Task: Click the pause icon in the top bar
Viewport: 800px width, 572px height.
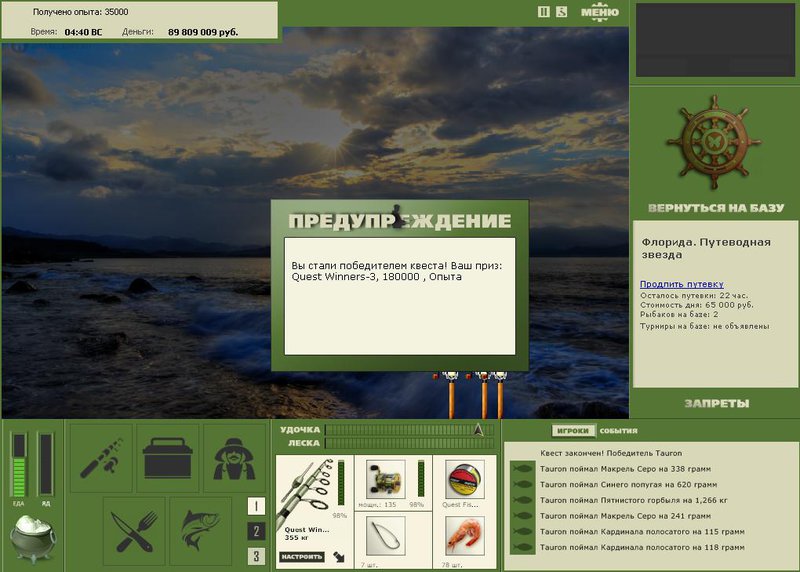Action: (544, 12)
